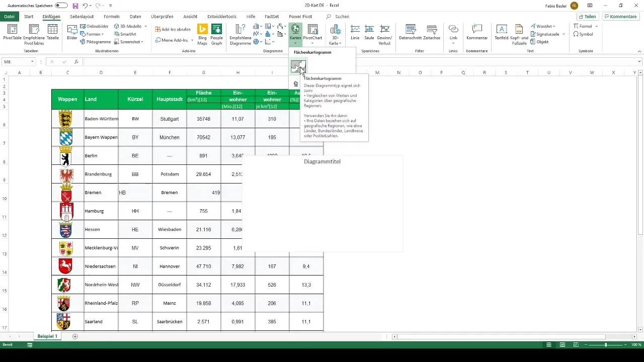Click the insert function fx icon

(x=76, y=62)
